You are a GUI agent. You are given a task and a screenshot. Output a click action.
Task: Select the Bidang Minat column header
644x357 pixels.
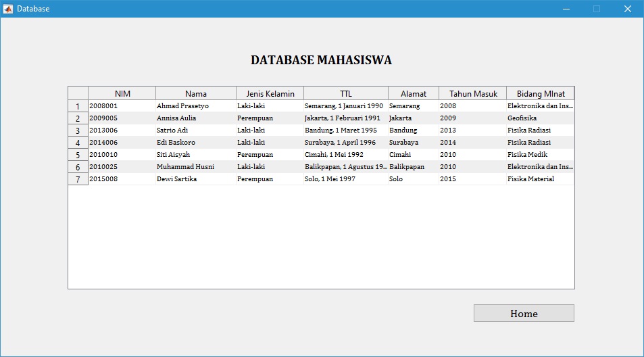540,93
